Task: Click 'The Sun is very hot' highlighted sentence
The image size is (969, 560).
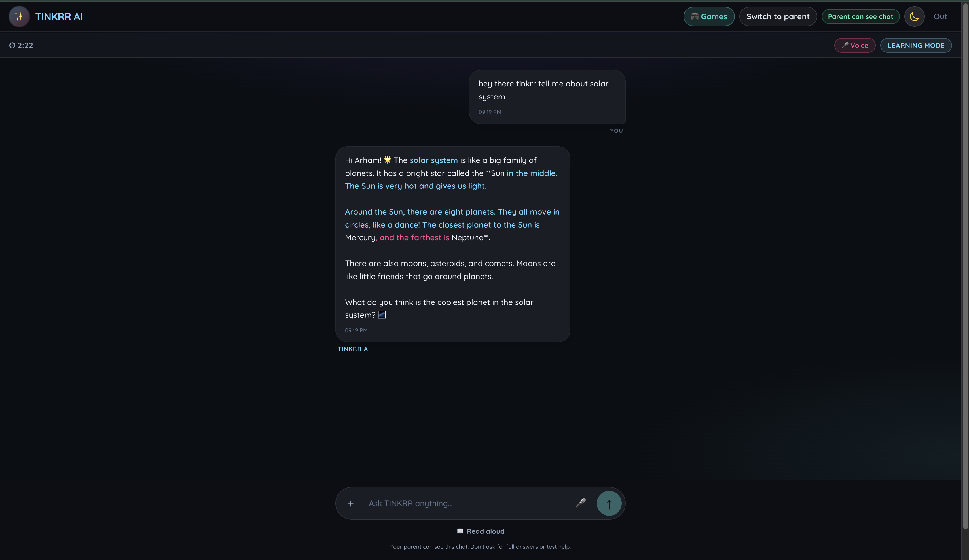Action: point(416,186)
